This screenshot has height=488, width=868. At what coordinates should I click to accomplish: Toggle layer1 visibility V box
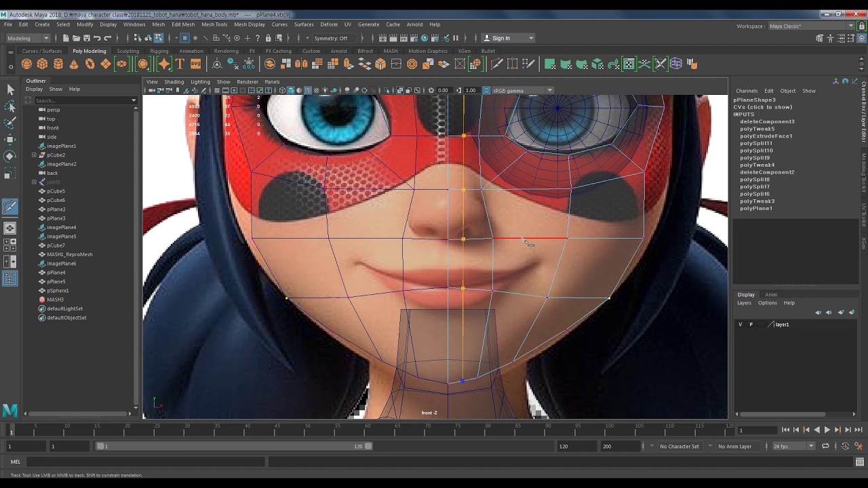(x=741, y=325)
